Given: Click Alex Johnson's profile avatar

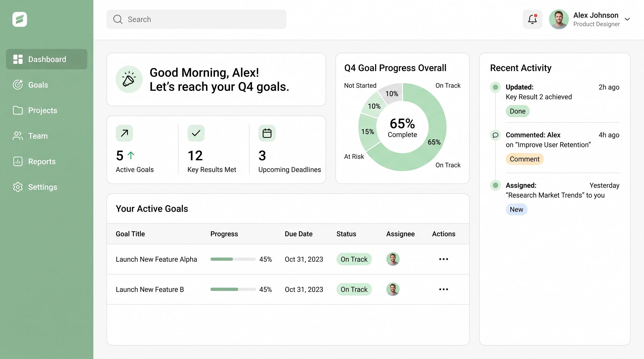Looking at the screenshot, I should 559,19.
